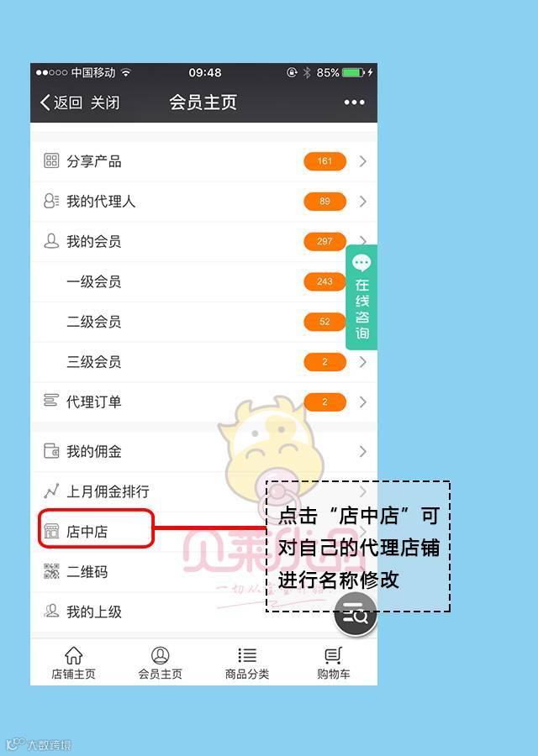Expand 分享产品 via its chevron arrow

pos(363,161)
